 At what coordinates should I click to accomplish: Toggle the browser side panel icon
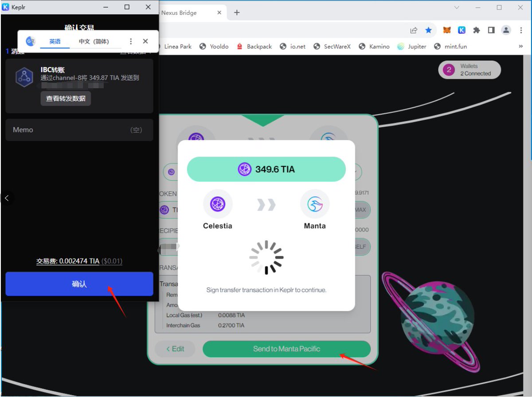pos(491,30)
